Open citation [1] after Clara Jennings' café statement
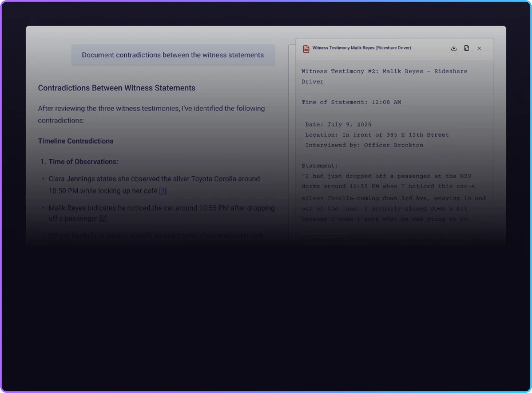 [x=162, y=190]
